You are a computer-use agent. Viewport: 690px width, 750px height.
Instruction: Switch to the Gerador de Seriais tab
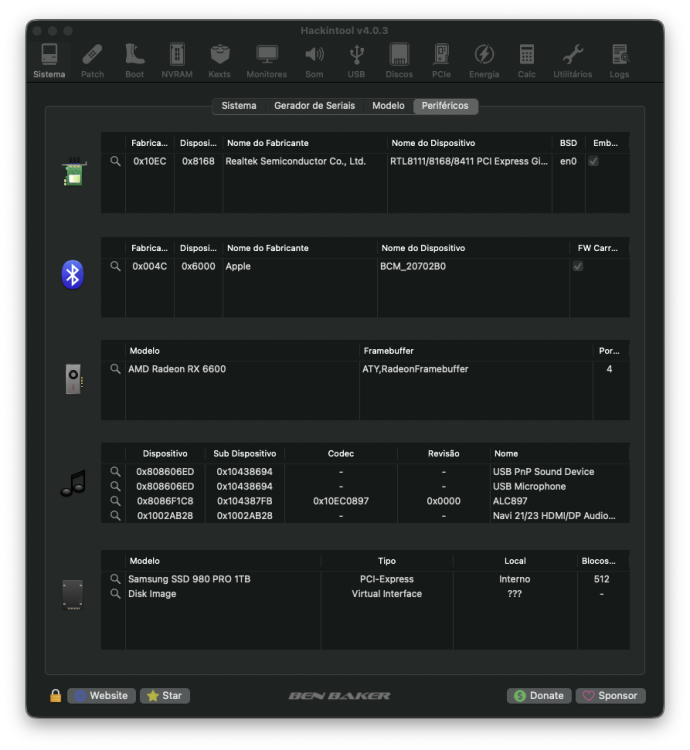click(314, 106)
